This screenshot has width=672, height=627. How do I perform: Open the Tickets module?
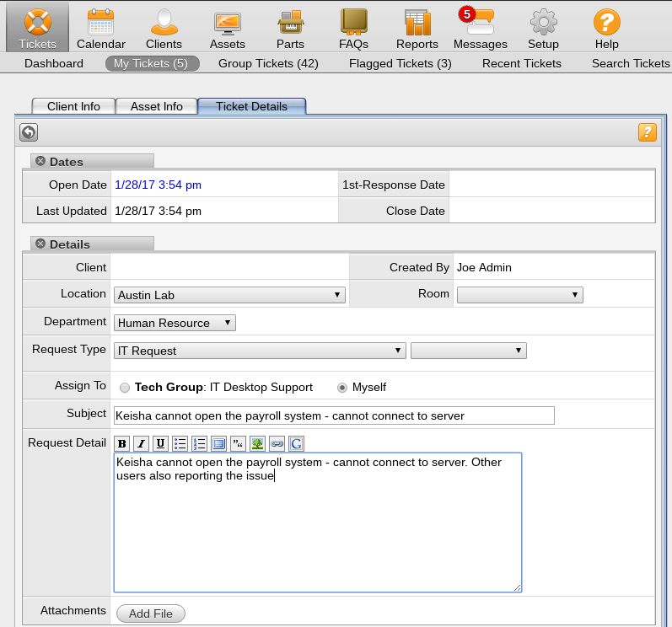click(x=38, y=29)
